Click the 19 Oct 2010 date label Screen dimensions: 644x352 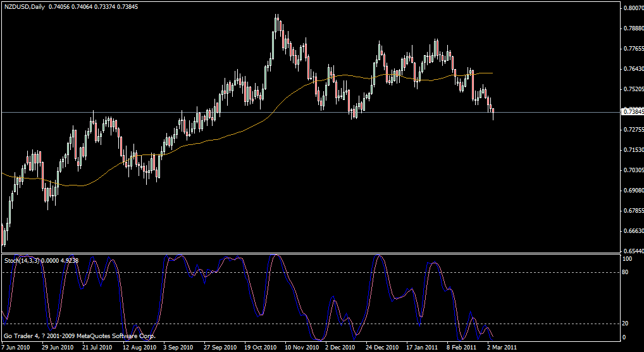click(x=261, y=348)
